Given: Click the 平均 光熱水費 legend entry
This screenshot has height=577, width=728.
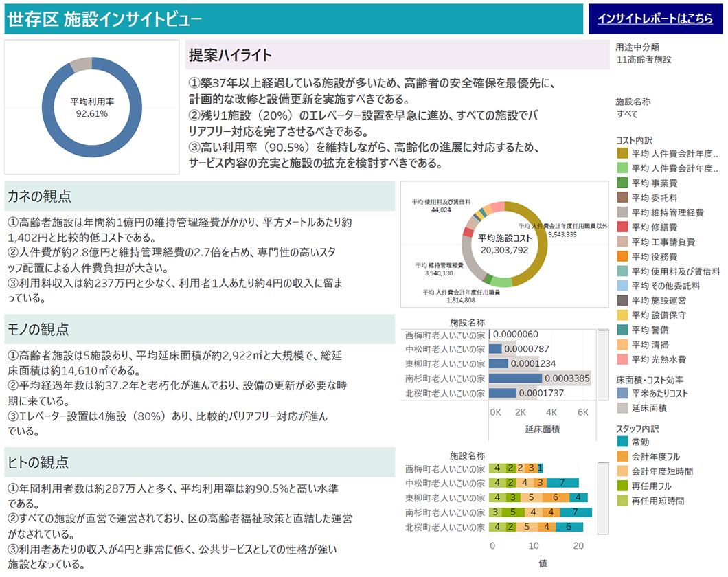Looking at the screenshot, I should click(659, 359).
